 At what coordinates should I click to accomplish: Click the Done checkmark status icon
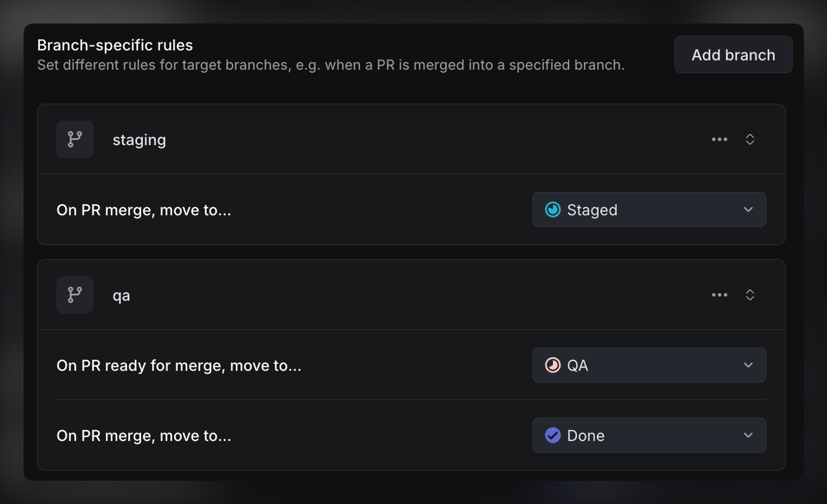553,435
